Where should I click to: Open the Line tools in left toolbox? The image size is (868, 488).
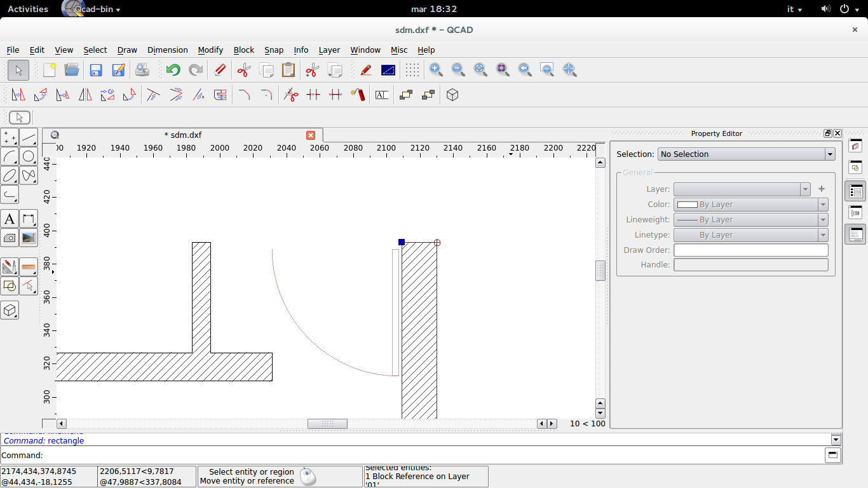29,137
